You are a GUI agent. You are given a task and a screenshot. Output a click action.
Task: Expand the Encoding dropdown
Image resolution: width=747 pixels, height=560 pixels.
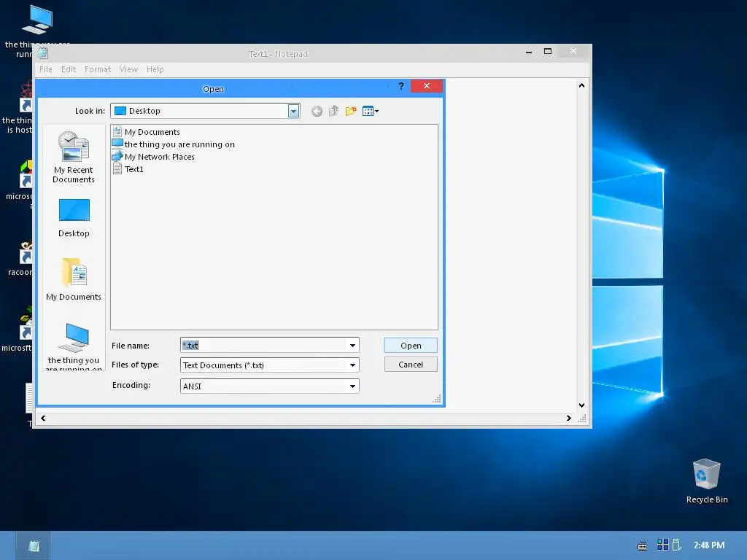352,386
